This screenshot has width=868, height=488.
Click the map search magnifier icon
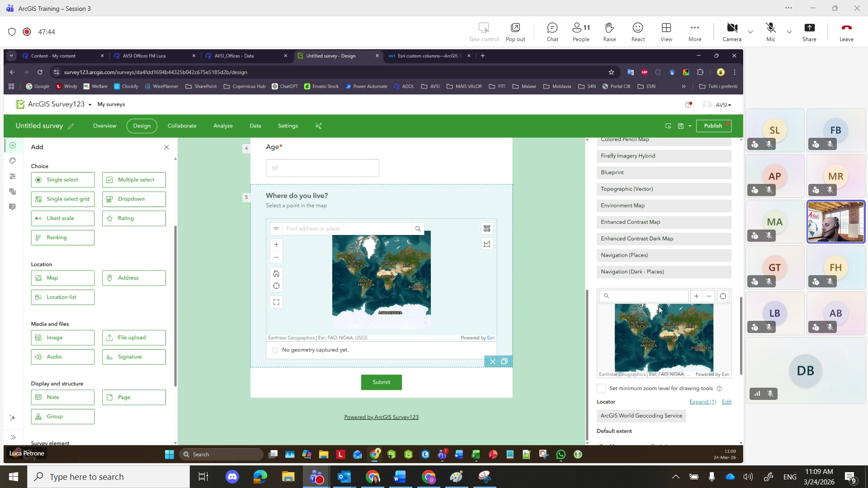(418, 229)
